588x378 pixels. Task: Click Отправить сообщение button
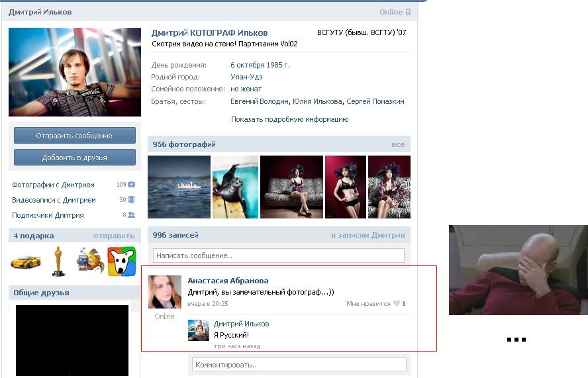tap(75, 135)
